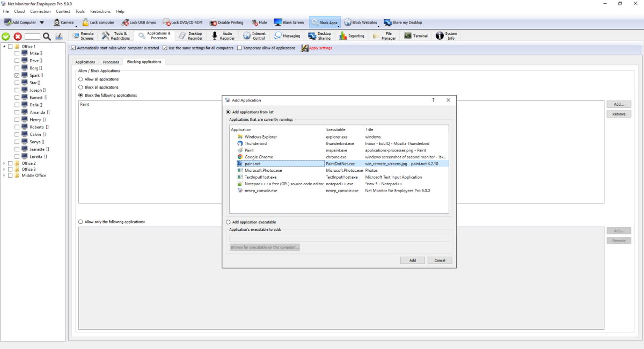This screenshot has height=349, width=644.
Task: Select Allow all applications radio button
Action: pyautogui.click(x=80, y=79)
